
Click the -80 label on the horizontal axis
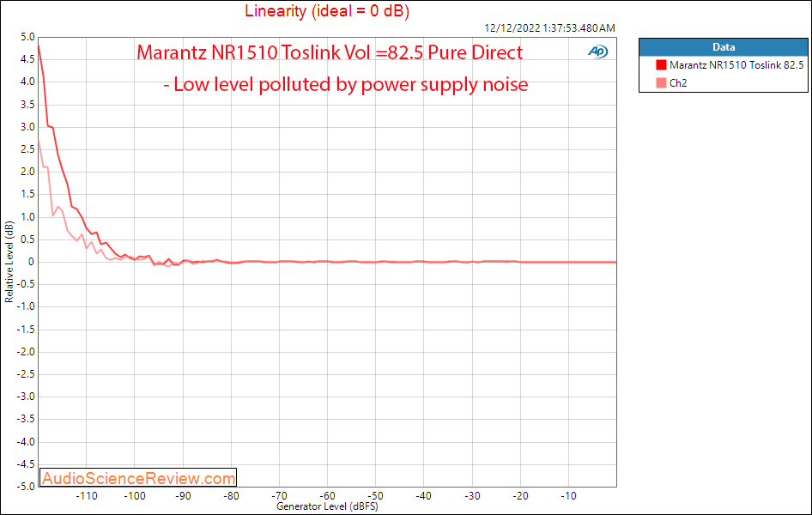[x=231, y=496]
